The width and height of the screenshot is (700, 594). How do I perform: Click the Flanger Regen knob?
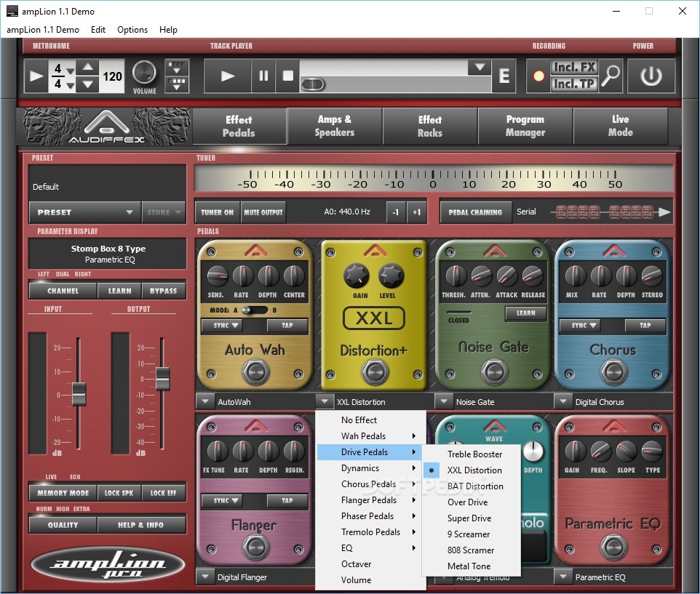pos(294,451)
